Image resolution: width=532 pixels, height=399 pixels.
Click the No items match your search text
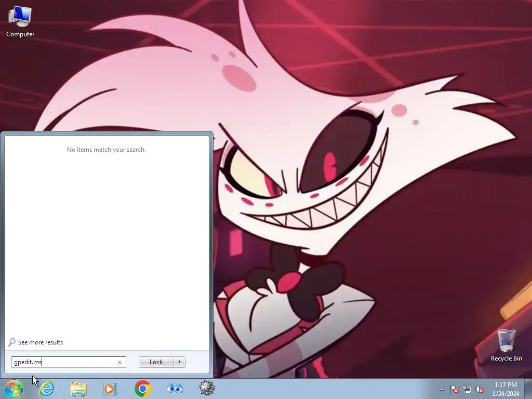pyautogui.click(x=106, y=150)
